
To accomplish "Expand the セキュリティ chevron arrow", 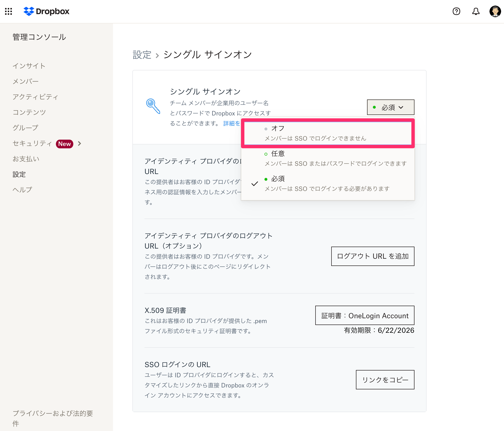I will 80,144.
